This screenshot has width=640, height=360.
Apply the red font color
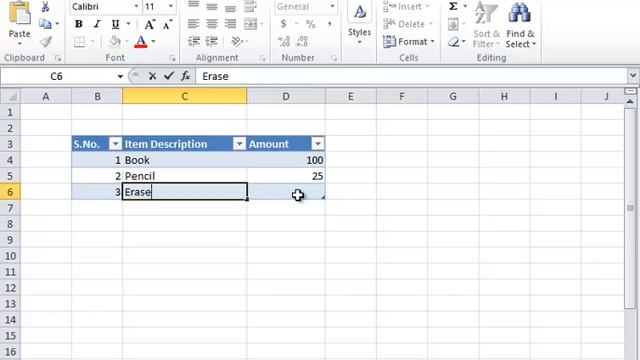click(141, 42)
